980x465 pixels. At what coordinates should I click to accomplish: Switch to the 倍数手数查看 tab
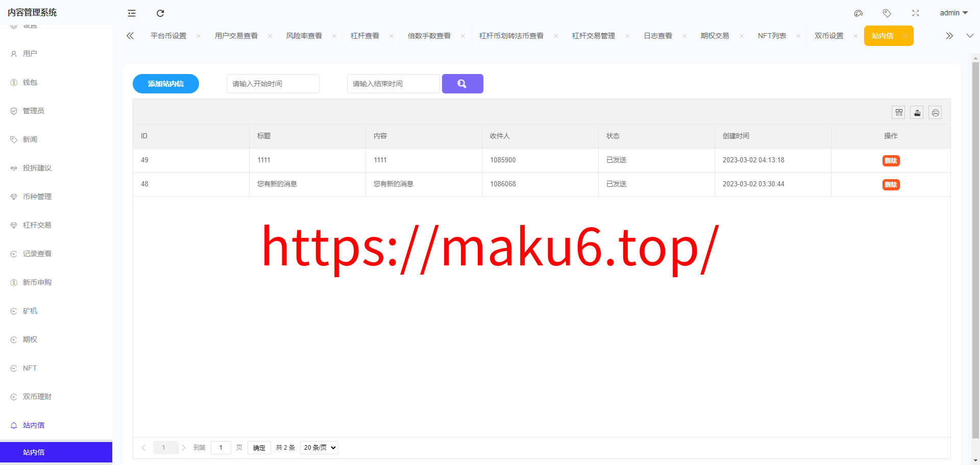[x=429, y=36]
